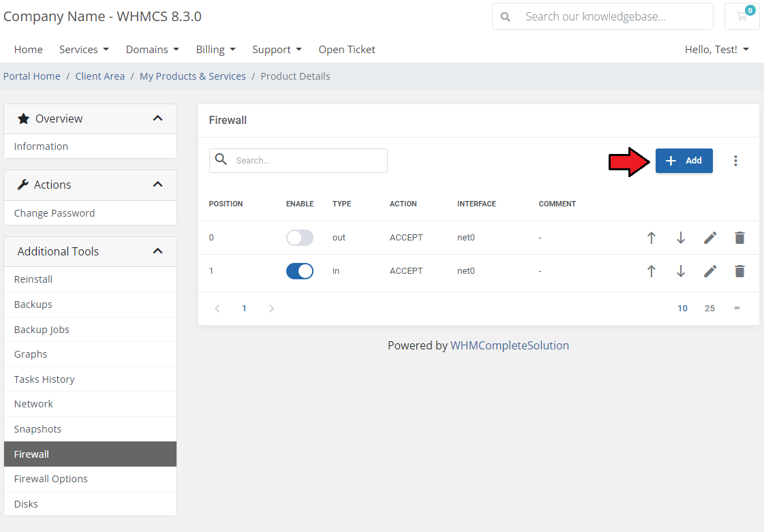Open Tasks History in Additional Tools
The height and width of the screenshot is (532, 764).
90,379
